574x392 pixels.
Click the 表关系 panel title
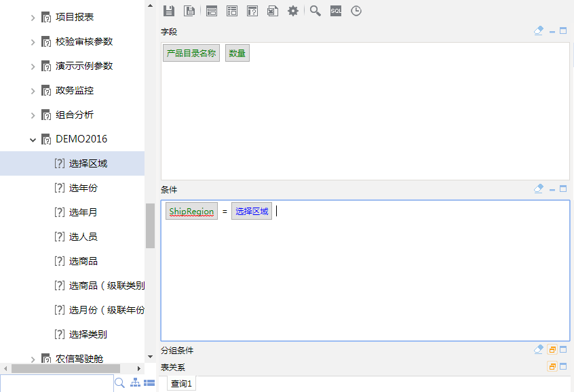coord(173,367)
